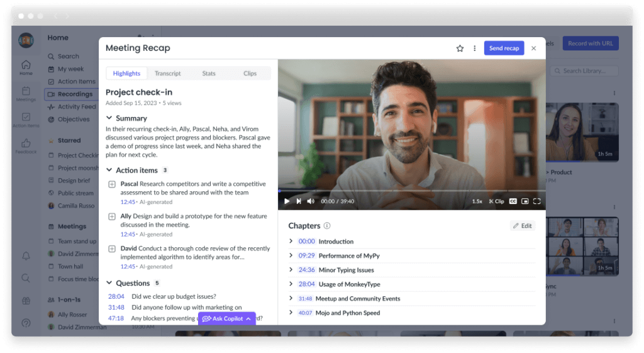Jump to 31:48 question timestamp
Image resolution: width=644 pixels, height=353 pixels.
click(x=116, y=308)
